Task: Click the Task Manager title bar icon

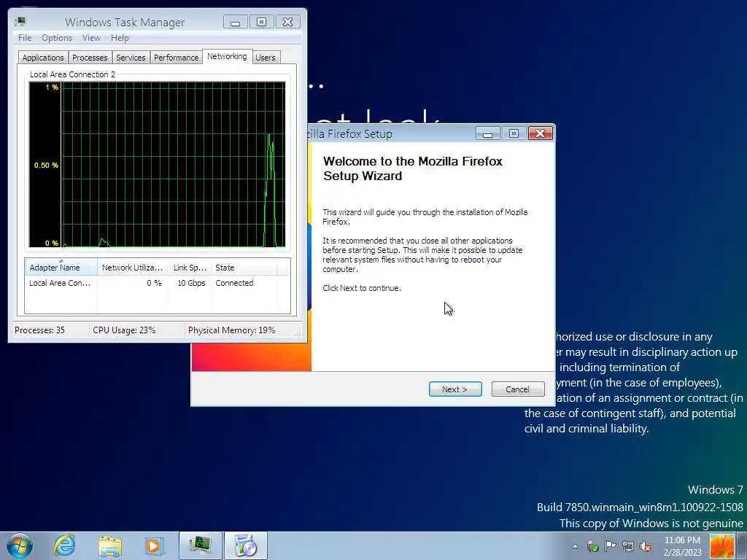Action: click(x=20, y=22)
